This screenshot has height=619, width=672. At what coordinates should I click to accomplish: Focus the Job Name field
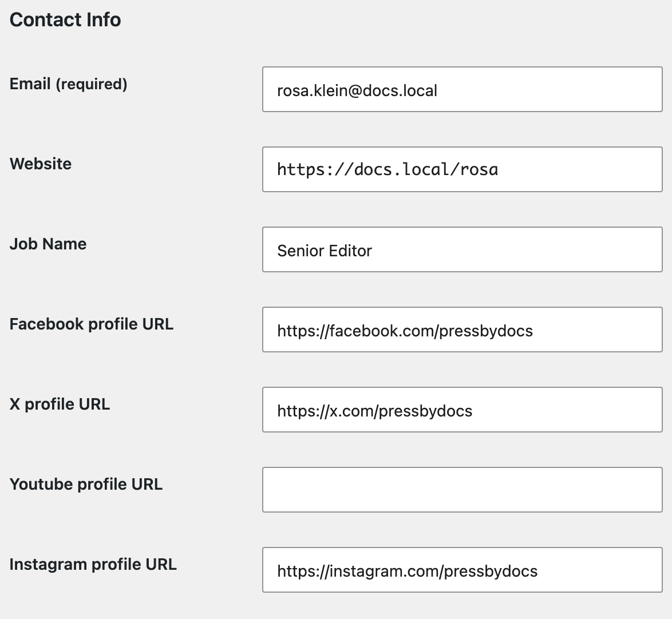coord(463,249)
